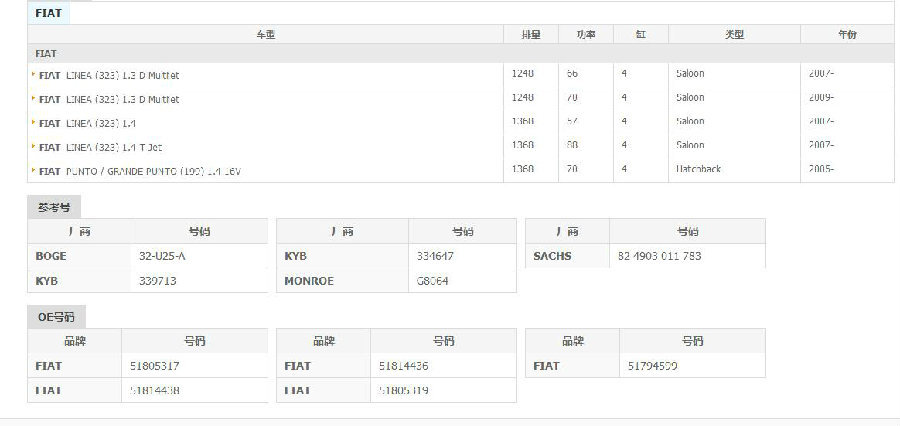Viewport: 900px width, 426px height.
Task: Open FIAT LINEA (323) 1.4 T-Jet link
Action: coord(100,148)
